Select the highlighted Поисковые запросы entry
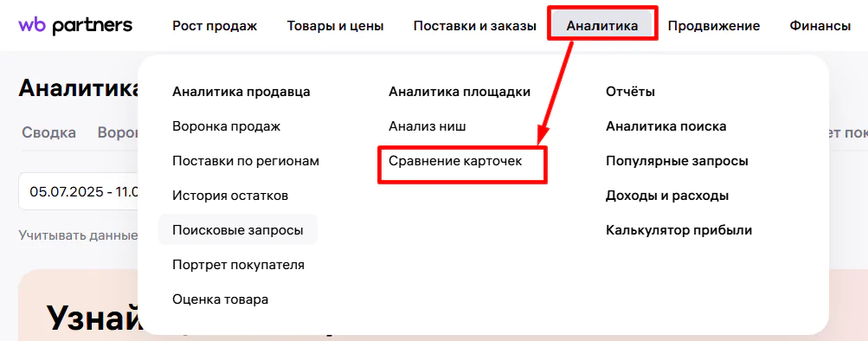Screen dimensions: 868x341 point(238,229)
